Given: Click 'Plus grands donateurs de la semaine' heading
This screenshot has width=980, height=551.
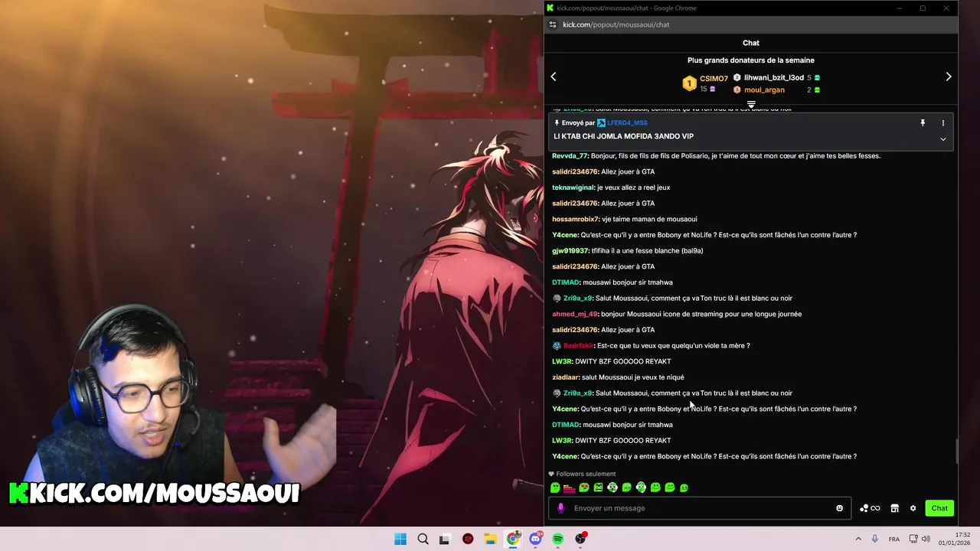Looking at the screenshot, I should click(x=751, y=60).
